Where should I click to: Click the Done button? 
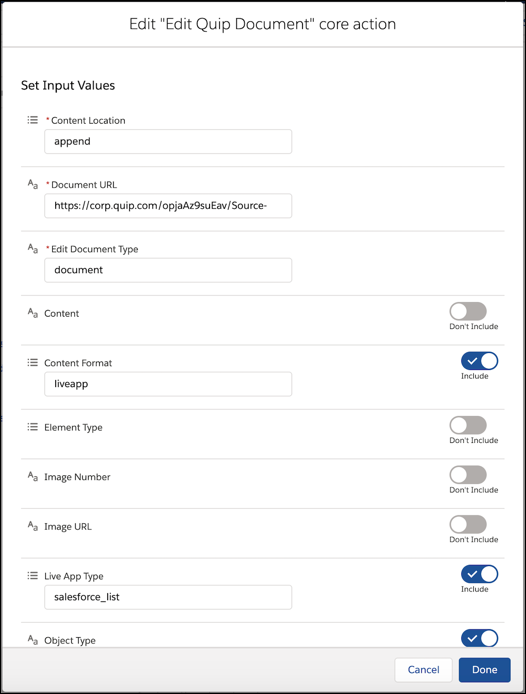coord(484,670)
